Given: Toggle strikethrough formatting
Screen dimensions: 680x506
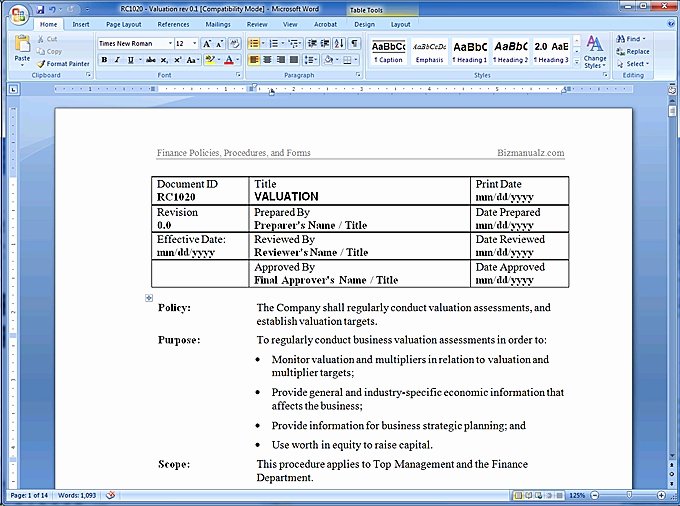Looking at the screenshot, I should click(150, 60).
